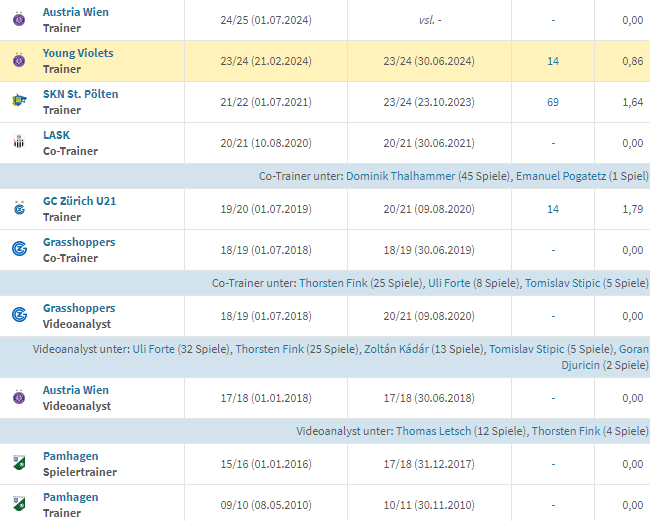
Task: Click the Pamhagen Spielertrainer club crest
Action: (17, 464)
